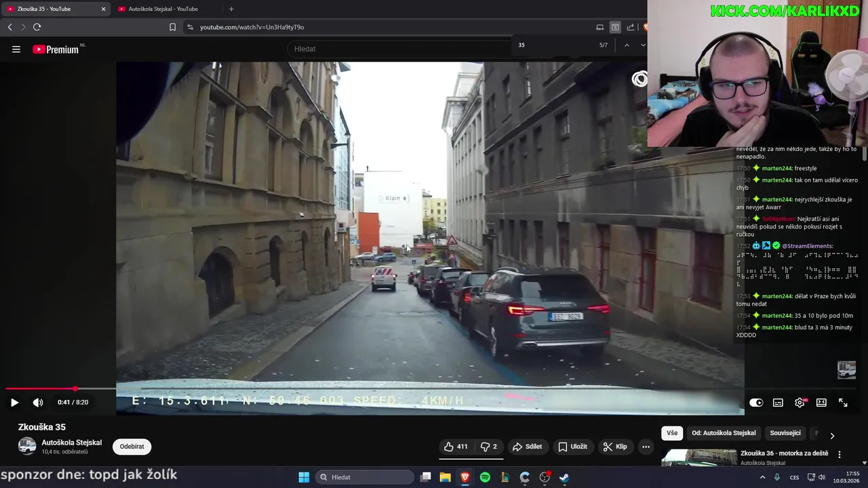Click the video title Zkouška 35

click(42, 427)
